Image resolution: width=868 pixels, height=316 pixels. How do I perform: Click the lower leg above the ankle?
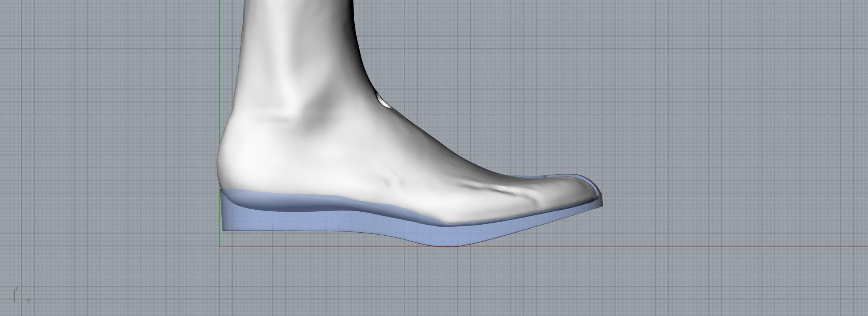[x=300, y=39]
